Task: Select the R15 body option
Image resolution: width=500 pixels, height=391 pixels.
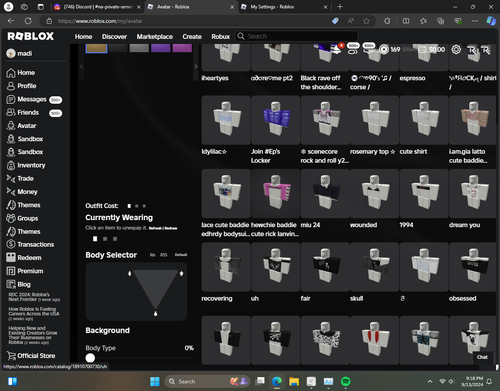Action: click(164, 255)
